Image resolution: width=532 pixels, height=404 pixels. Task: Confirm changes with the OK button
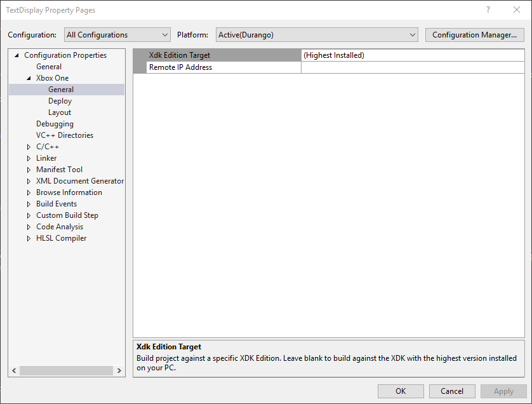(x=401, y=391)
